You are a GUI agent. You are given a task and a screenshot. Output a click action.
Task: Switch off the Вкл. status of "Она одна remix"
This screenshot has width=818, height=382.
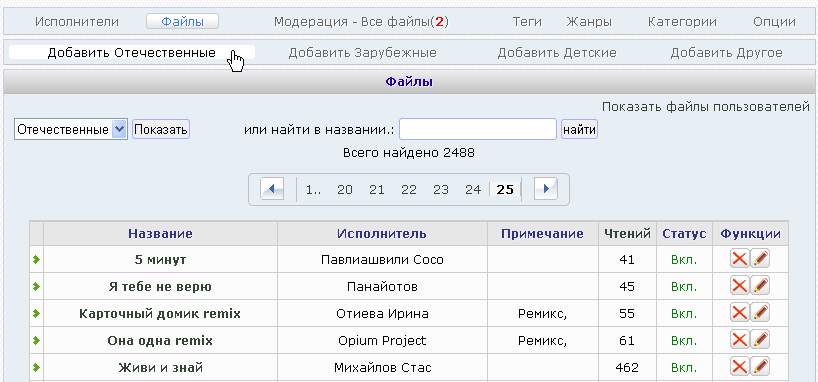coord(684,341)
